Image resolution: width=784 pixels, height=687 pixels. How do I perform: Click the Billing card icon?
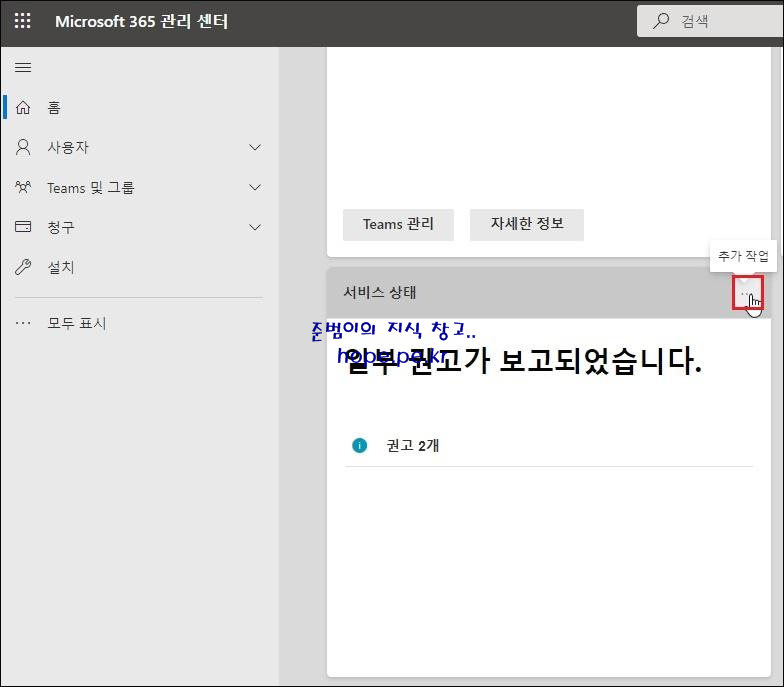coord(23,227)
